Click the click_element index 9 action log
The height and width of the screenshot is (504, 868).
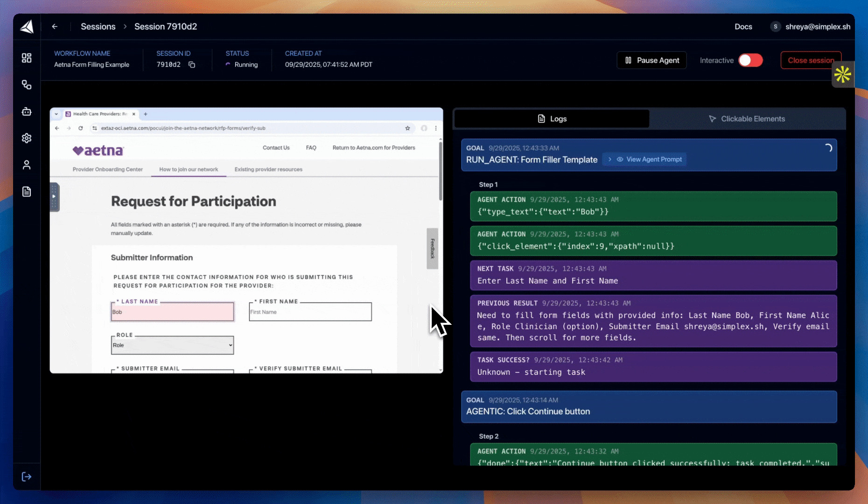[x=653, y=241]
